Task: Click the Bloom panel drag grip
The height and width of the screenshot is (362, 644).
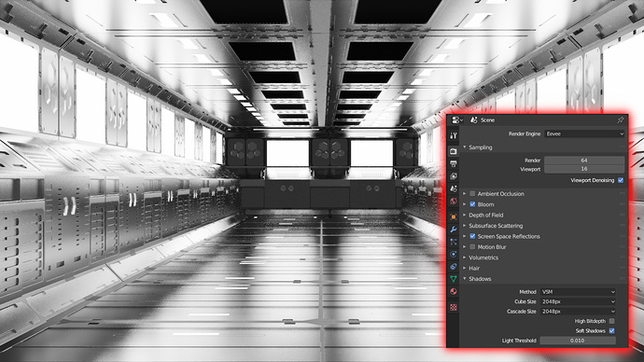Action: point(623,204)
